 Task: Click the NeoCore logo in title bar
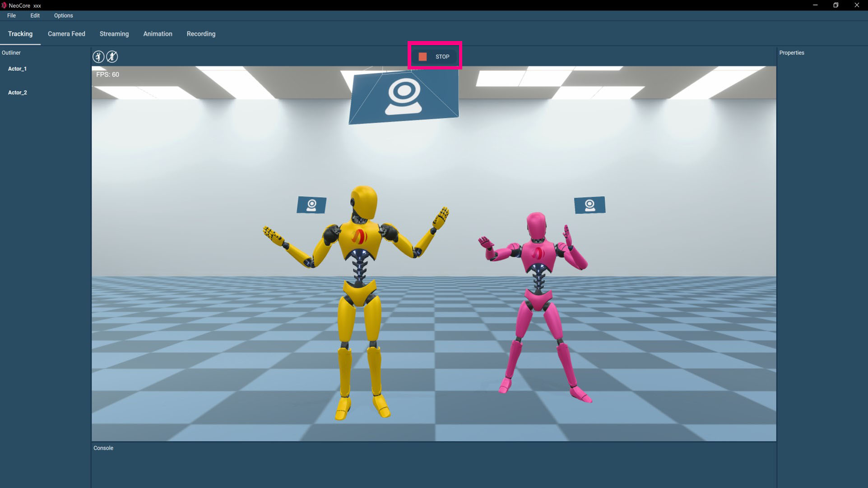coord(4,5)
